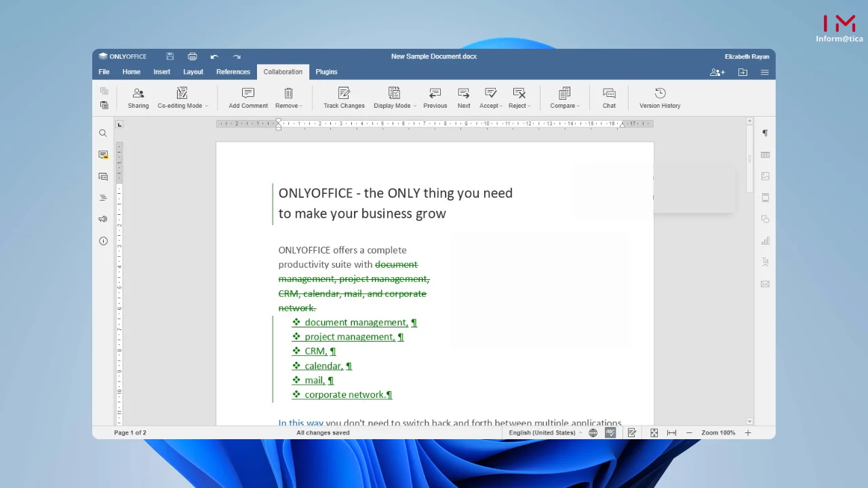Click the 'In this way' blue text

coord(300,423)
